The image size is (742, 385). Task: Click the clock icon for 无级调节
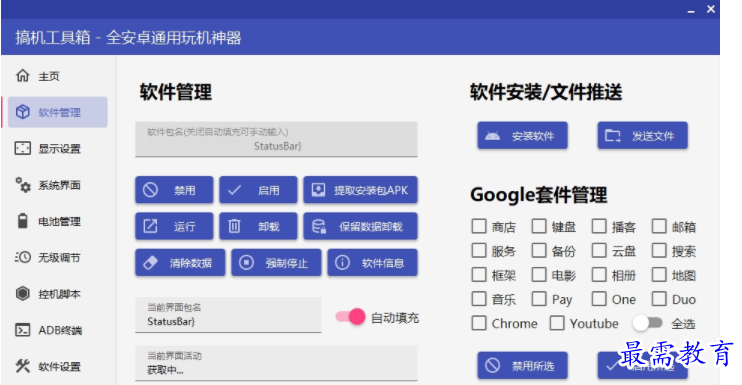(x=23, y=257)
